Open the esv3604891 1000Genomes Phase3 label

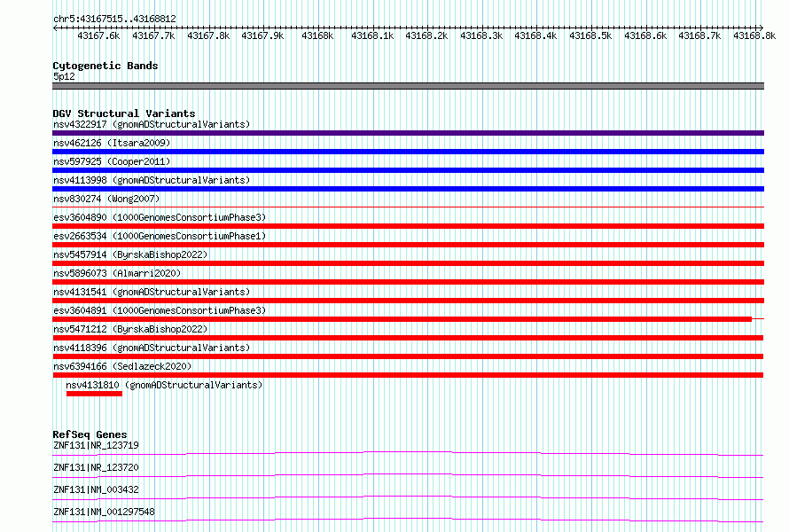click(x=160, y=310)
